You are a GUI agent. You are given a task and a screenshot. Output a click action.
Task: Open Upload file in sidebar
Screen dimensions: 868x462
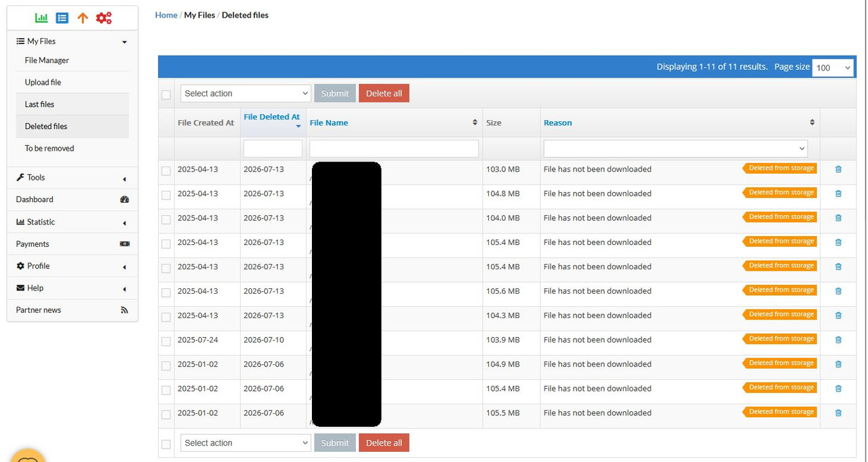43,82
